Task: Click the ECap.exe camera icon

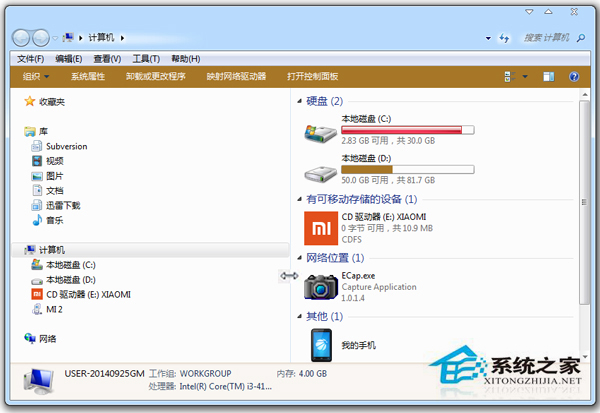Action: 321,287
